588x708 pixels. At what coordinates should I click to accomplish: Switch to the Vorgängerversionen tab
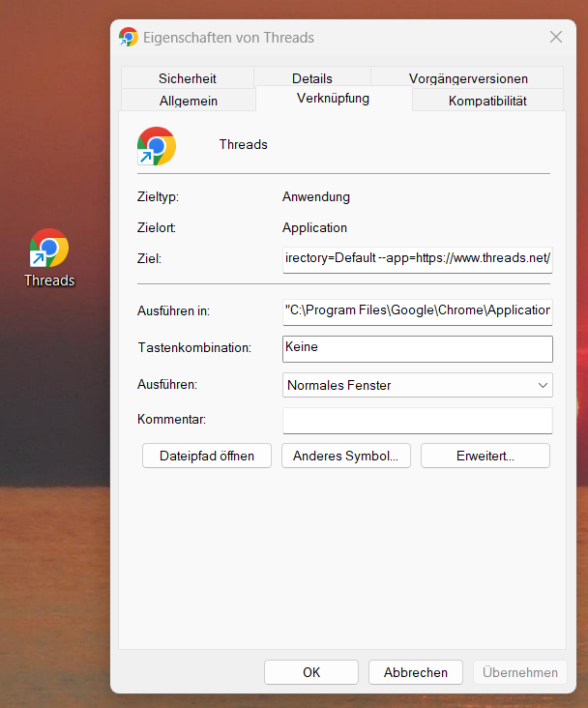click(x=468, y=78)
